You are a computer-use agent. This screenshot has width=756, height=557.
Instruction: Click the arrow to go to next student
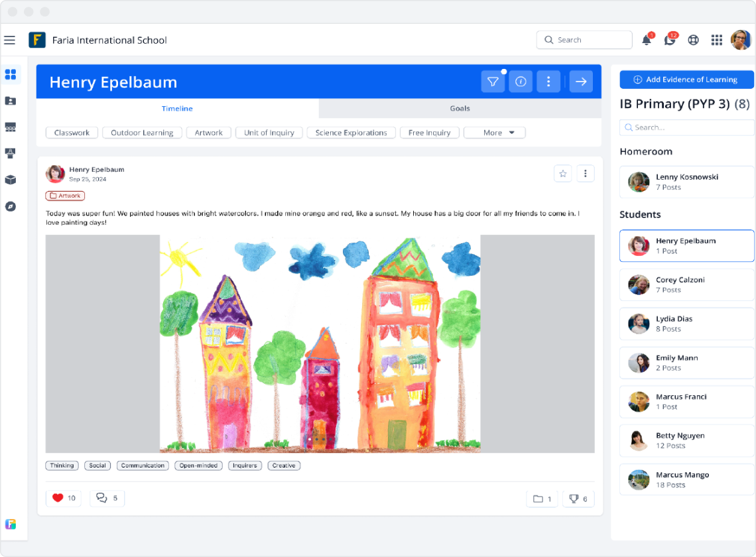tap(581, 81)
